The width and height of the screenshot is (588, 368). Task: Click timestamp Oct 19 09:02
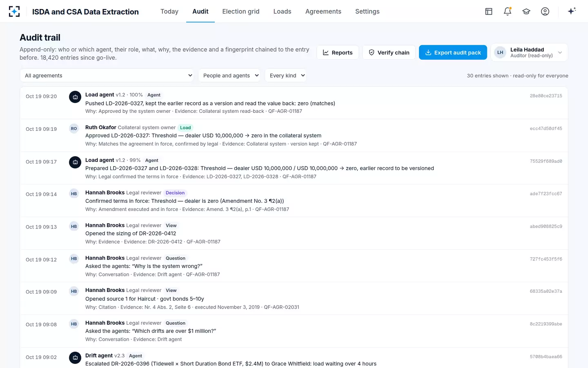coord(41,357)
